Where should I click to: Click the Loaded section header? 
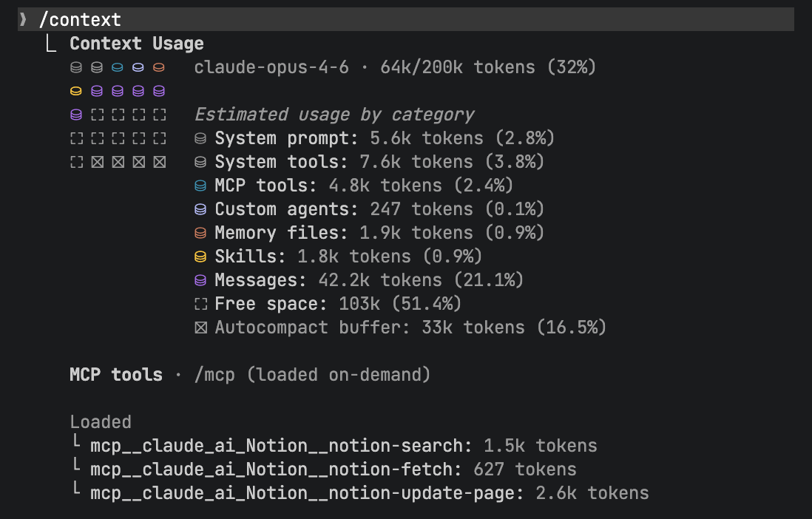pos(101,421)
